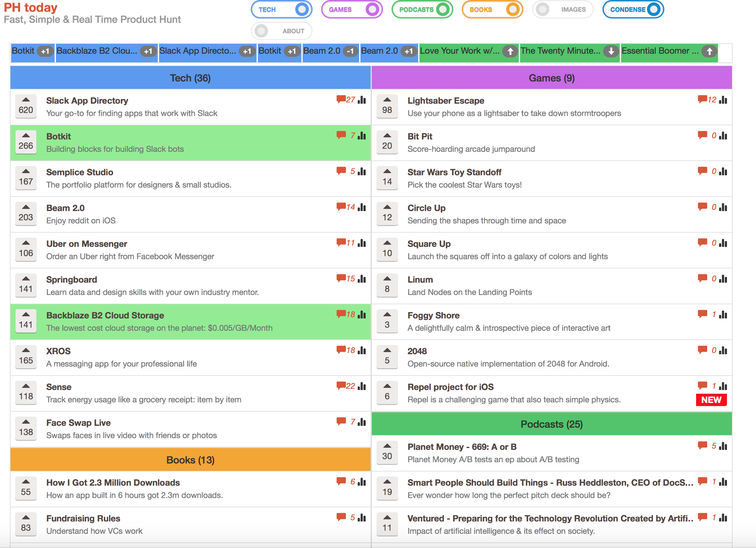Go to PH today home title
This screenshot has height=548, width=756.
[31, 7]
